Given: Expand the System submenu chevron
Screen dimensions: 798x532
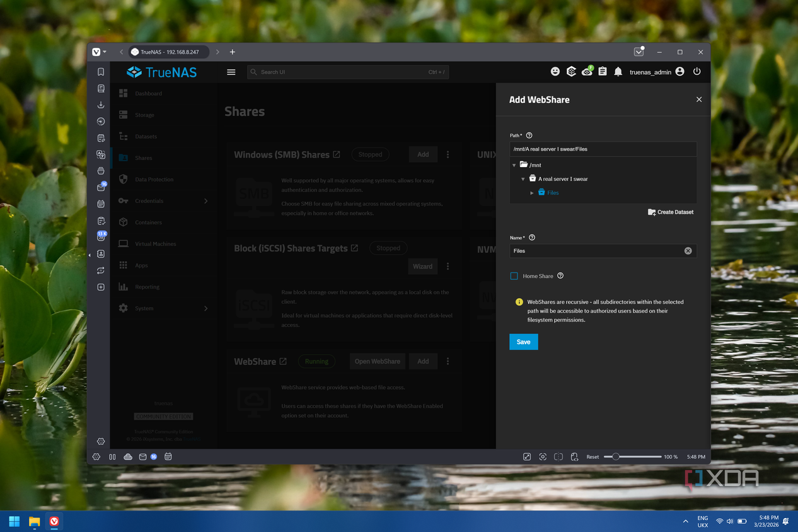Looking at the screenshot, I should coord(205,309).
